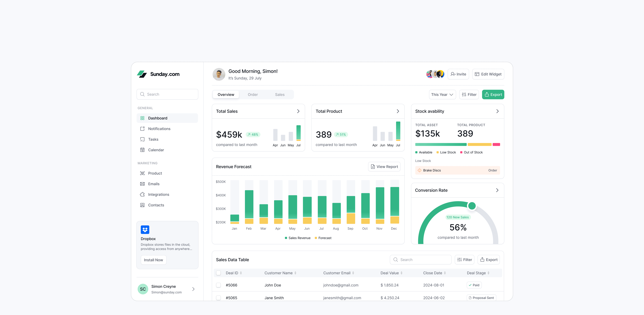Click the Tasks icon in sidebar
644x315 pixels.
[x=142, y=139]
